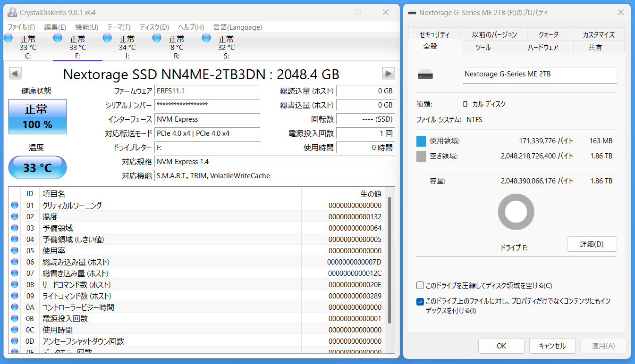Click the 項目名 column header
Viewport: 635px width, 364px height.
pos(171,194)
